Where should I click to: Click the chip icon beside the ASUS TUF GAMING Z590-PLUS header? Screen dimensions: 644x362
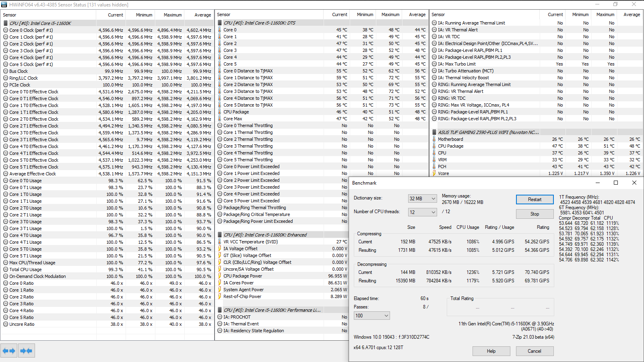(x=434, y=132)
